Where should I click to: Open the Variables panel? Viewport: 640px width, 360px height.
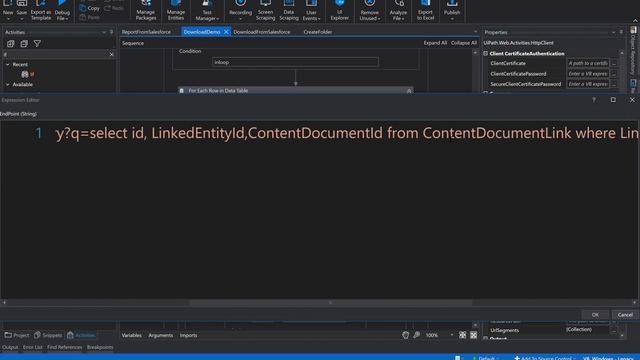tap(131, 335)
